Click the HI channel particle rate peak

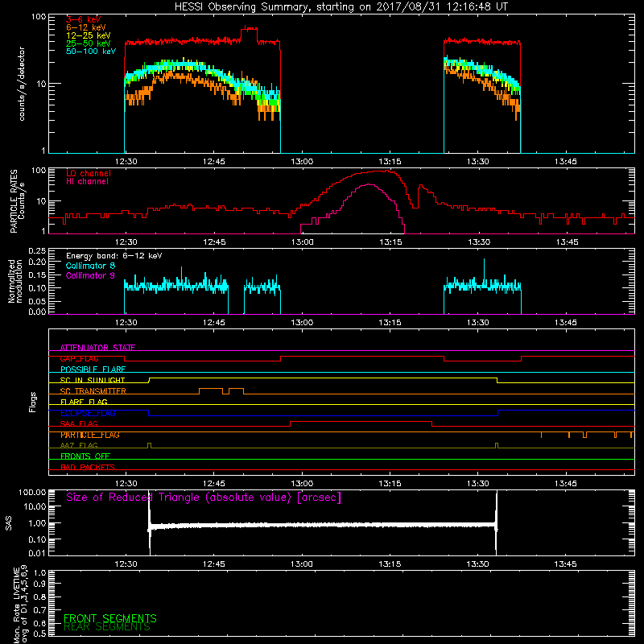[x=369, y=185]
